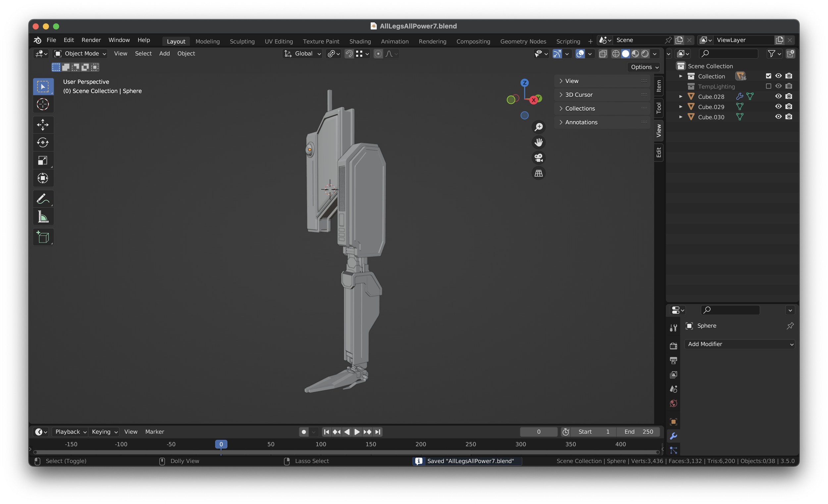828x504 pixels.
Task: Hide Cube.029 in the viewport
Action: tap(779, 107)
